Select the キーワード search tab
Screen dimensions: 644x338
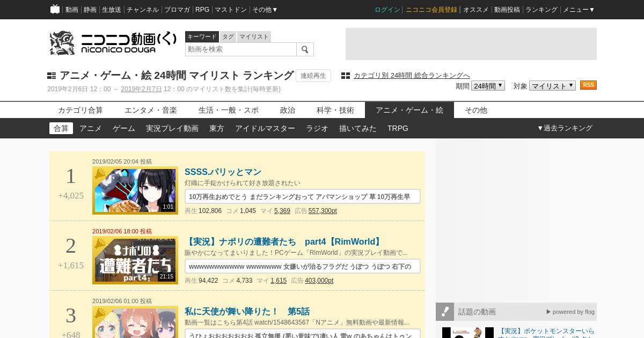click(202, 36)
